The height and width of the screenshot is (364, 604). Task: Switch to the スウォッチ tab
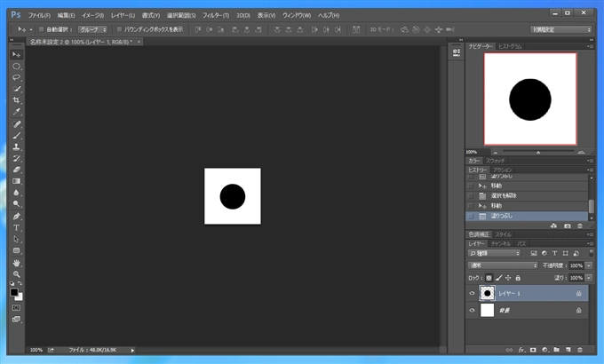point(495,161)
